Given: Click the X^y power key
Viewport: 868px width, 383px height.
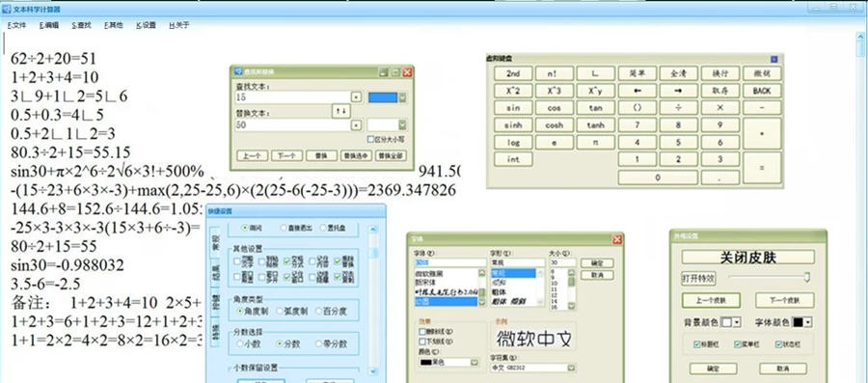Looking at the screenshot, I should (x=596, y=91).
